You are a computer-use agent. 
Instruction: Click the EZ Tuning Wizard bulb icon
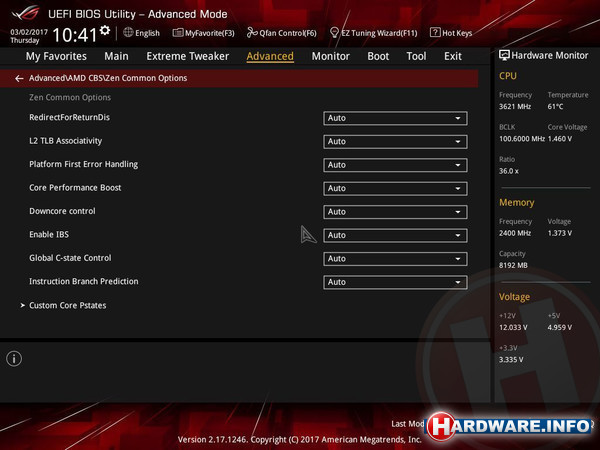[334, 33]
